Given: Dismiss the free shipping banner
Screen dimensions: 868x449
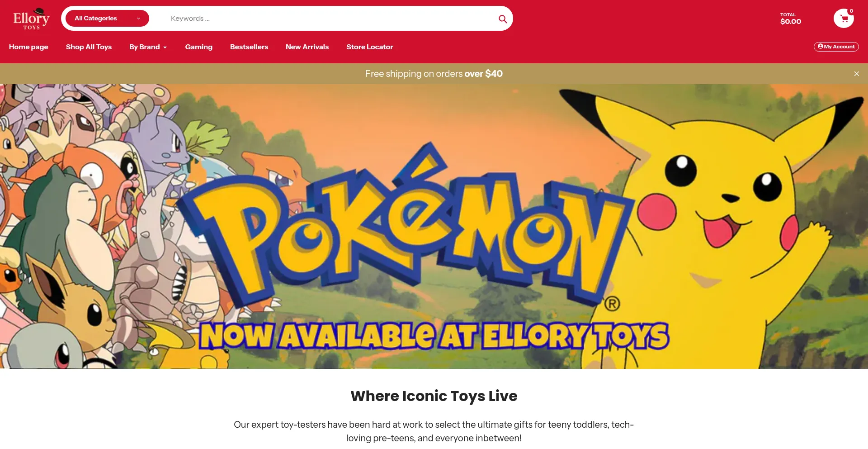Looking at the screenshot, I should (x=857, y=74).
